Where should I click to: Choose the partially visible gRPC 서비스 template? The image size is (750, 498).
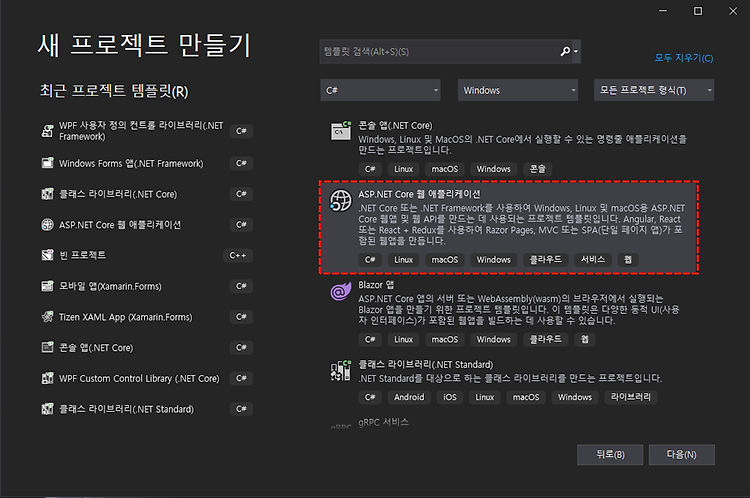[384, 422]
